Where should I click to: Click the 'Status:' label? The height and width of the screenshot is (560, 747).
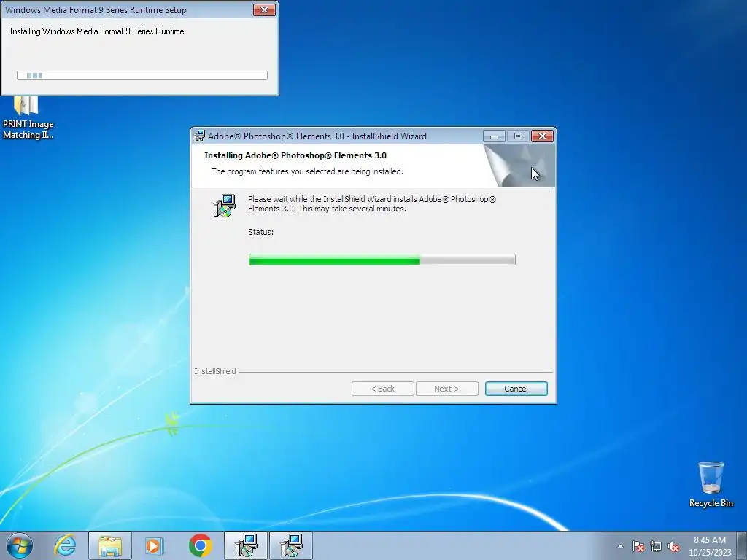[260, 232]
